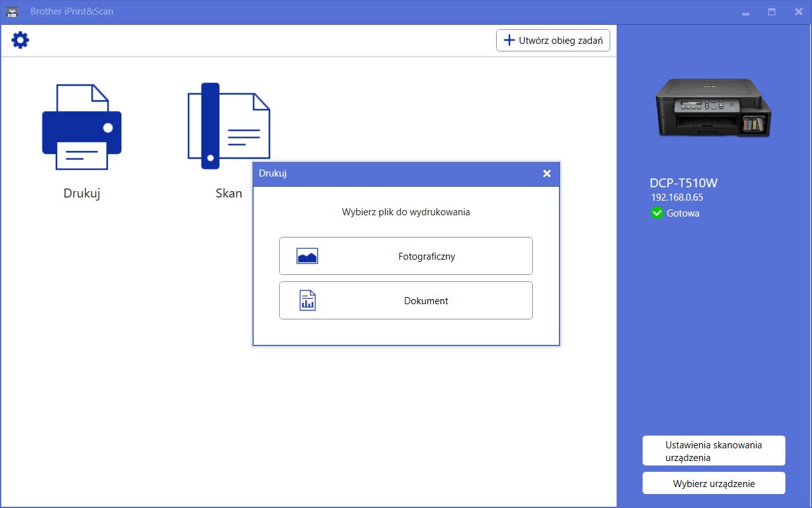This screenshot has height=508, width=812.
Task: Open Ustawienia skanowania urządzenia
Action: click(x=714, y=451)
